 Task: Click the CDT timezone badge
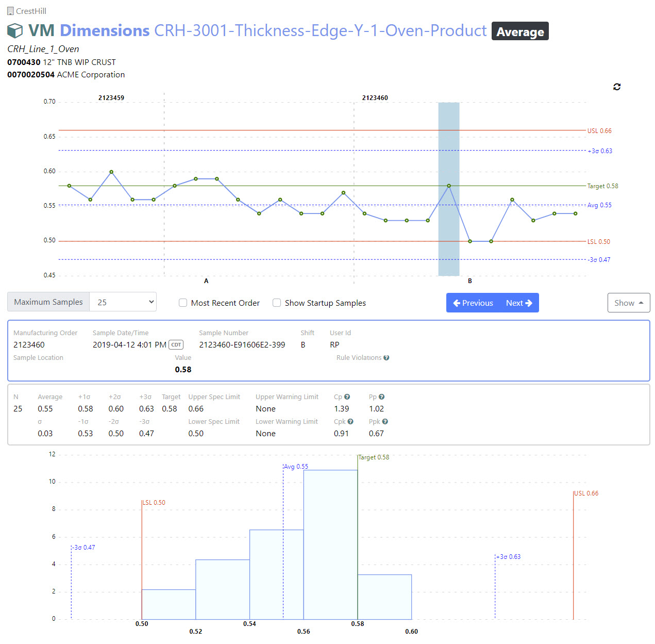point(176,345)
